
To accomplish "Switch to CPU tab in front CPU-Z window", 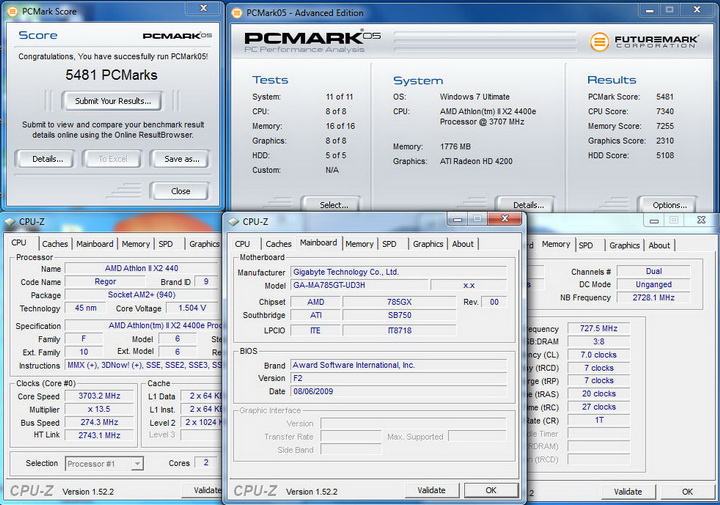I will pyautogui.click(x=242, y=244).
